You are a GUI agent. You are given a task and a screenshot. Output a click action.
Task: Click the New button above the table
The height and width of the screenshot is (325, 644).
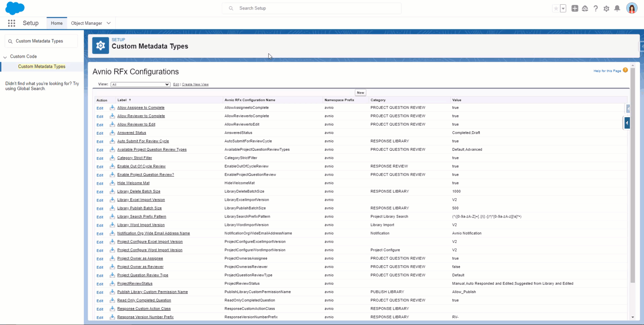click(x=360, y=93)
